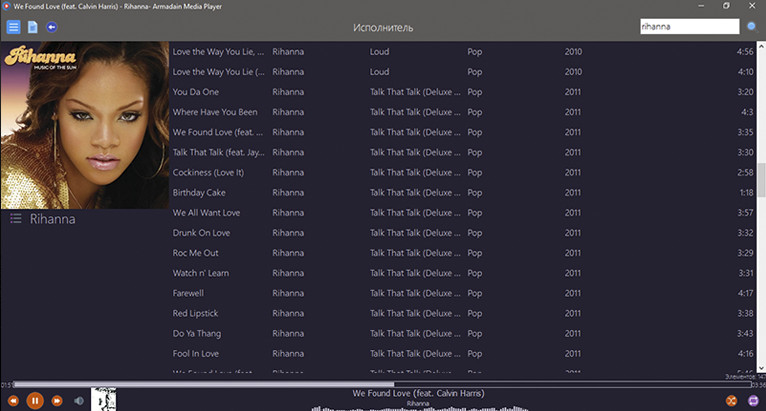
Task: Seek in the playback progress bar
Action: coord(383,385)
